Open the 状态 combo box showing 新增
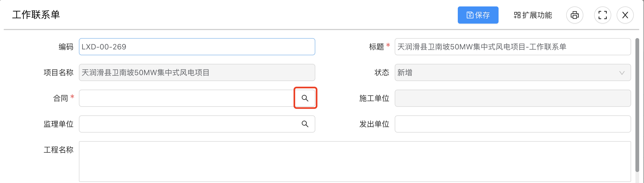Image resolution: width=644 pixels, height=183 pixels. [x=513, y=72]
